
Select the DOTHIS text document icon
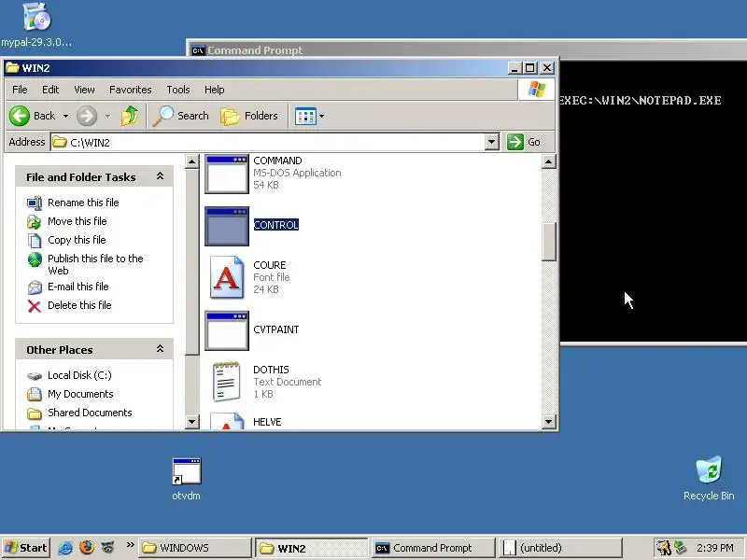[226, 382]
